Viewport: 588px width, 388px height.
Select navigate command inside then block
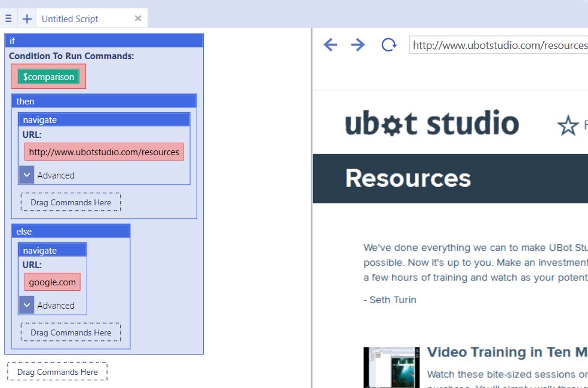(x=104, y=120)
